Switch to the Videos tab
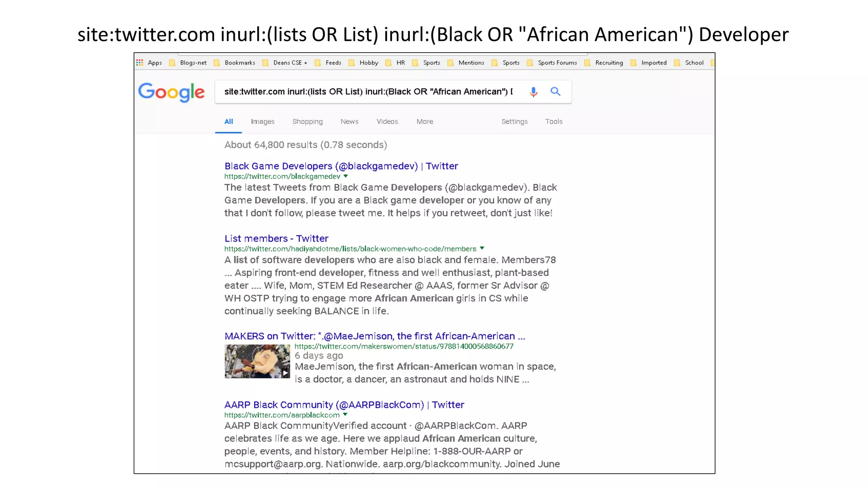 pyautogui.click(x=387, y=122)
